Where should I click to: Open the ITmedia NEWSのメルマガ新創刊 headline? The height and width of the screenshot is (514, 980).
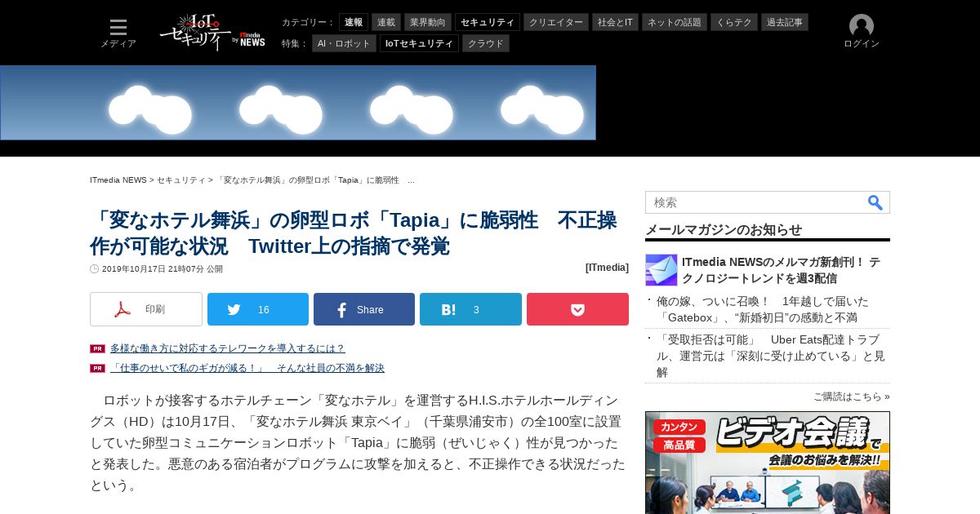(x=781, y=270)
